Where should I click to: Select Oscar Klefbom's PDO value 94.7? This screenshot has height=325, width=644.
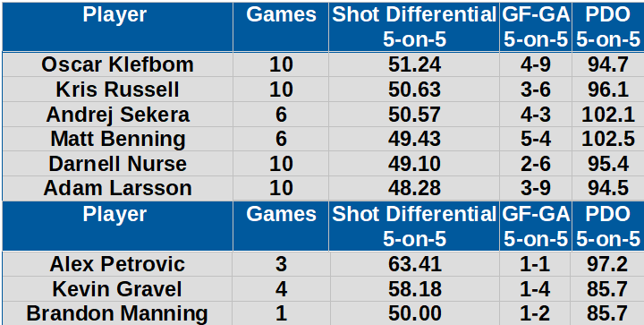[x=608, y=64]
